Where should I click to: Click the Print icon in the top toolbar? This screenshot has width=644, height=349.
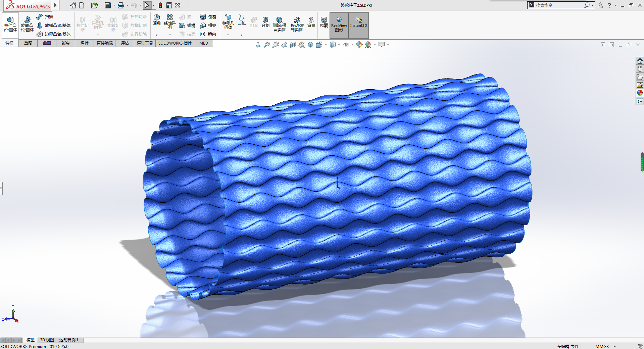pos(121,5)
